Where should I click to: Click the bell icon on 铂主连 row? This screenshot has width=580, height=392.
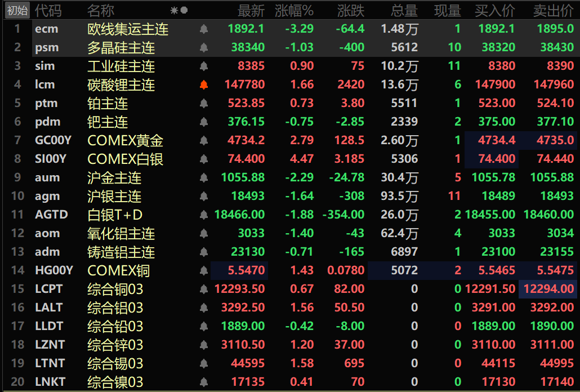tap(203, 103)
